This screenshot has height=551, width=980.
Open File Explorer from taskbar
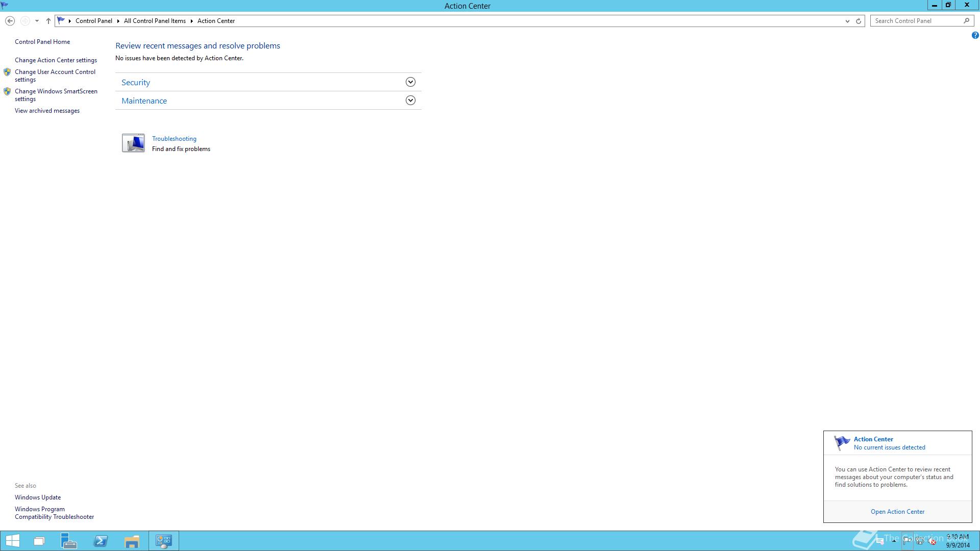pos(132,541)
